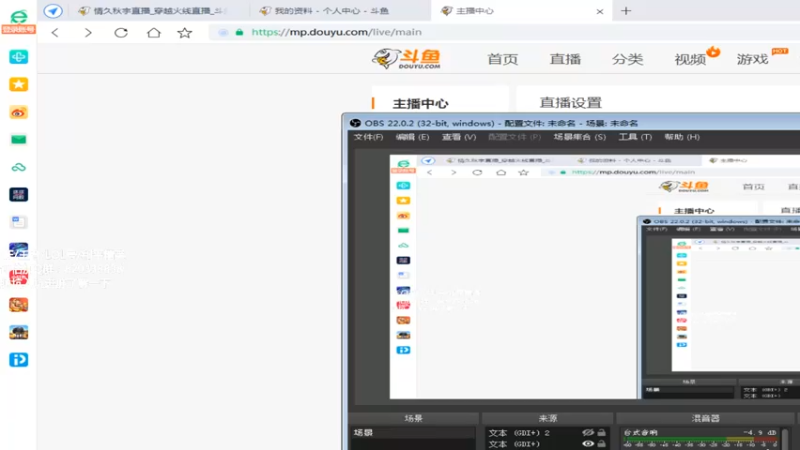Open the light document sidebar icon
The height and width of the screenshot is (450, 800).
coord(18,222)
